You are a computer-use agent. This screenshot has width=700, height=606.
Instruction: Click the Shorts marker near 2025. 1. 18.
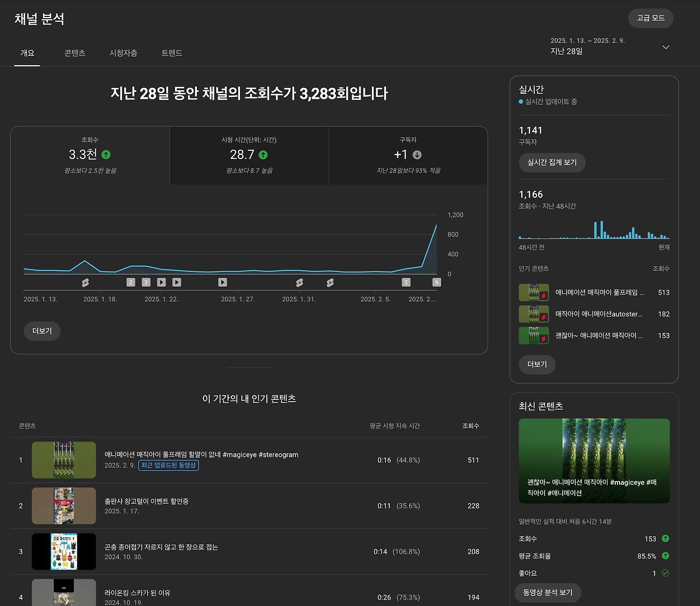(85, 283)
